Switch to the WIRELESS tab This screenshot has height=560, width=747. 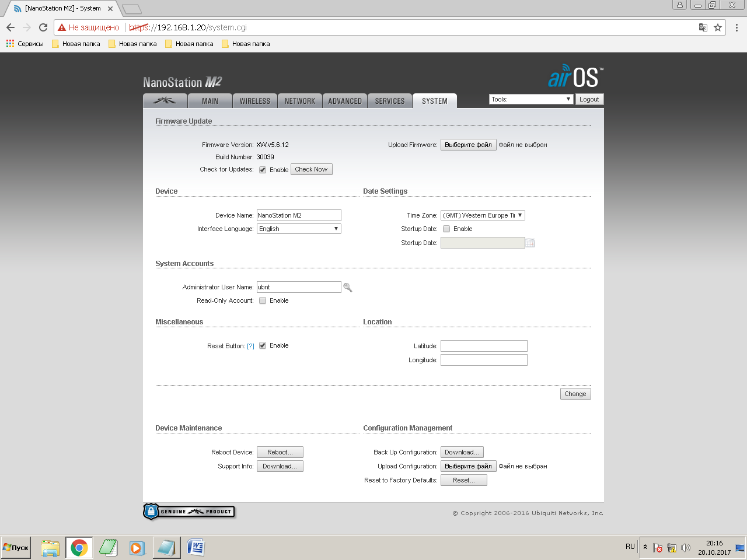[x=255, y=101]
